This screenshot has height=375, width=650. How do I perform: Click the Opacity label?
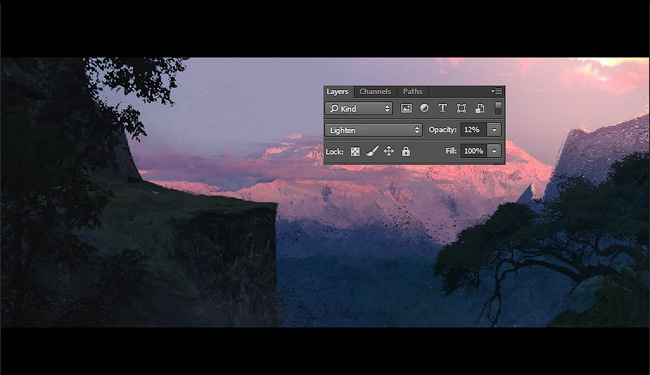click(x=442, y=130)
